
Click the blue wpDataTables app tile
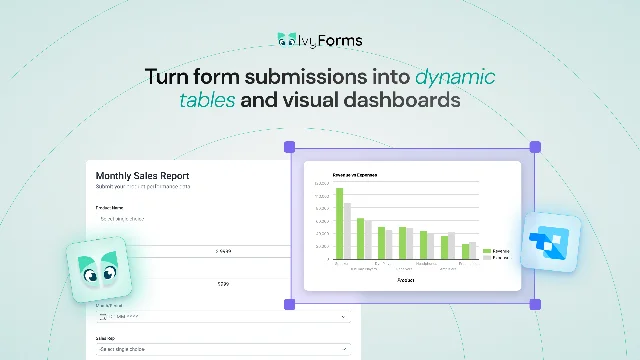(x=551, y=242)
